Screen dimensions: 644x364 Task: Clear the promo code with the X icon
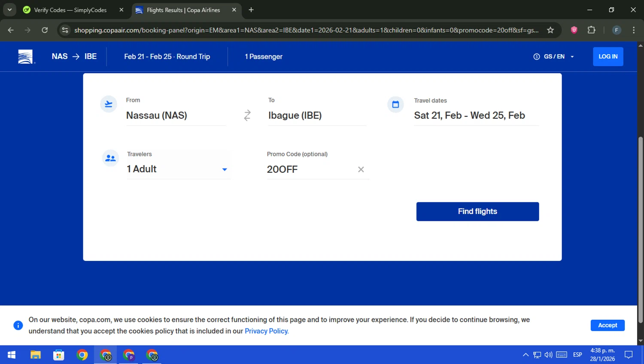[x=361, y=169]
